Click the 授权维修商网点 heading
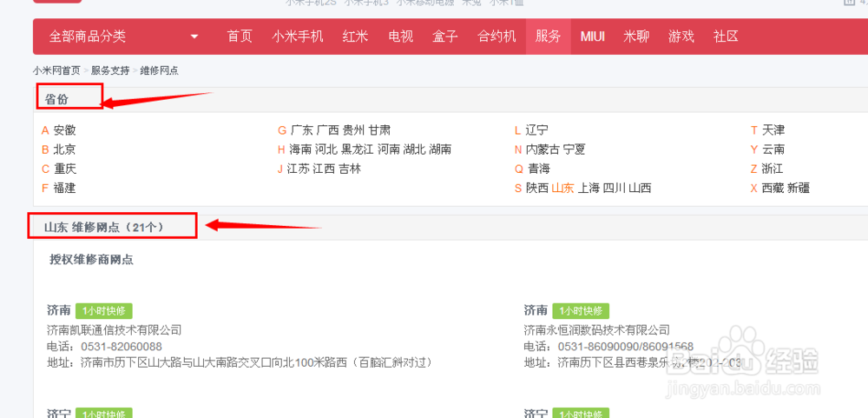Image resolution: width=868 pixels, height=418 pixels. (92, 260)
